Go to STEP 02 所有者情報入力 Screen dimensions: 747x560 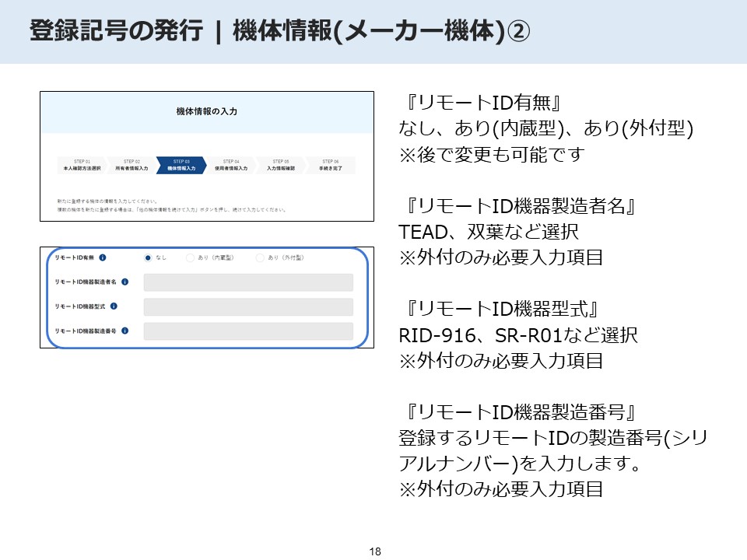132,165
